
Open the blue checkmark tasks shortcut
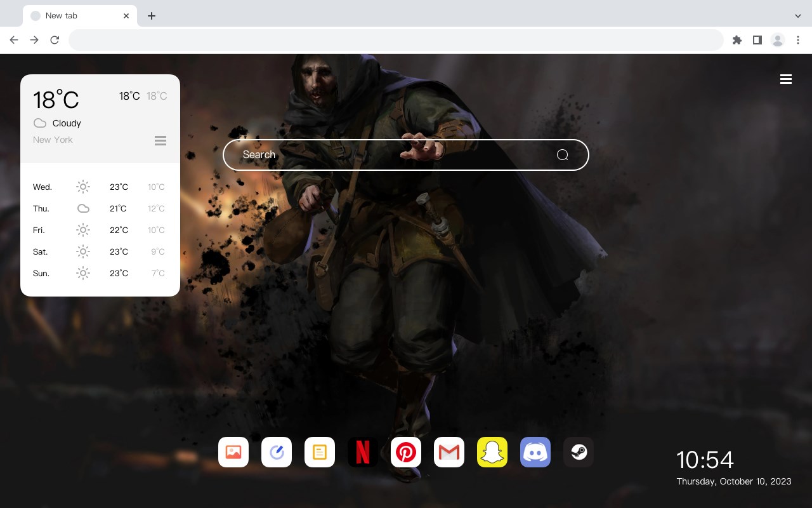277,452
